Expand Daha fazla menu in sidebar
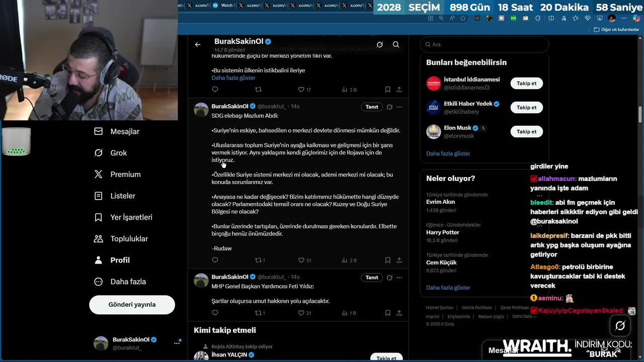The height and width of the screenshot is (362, 644). tap(120, 282)
